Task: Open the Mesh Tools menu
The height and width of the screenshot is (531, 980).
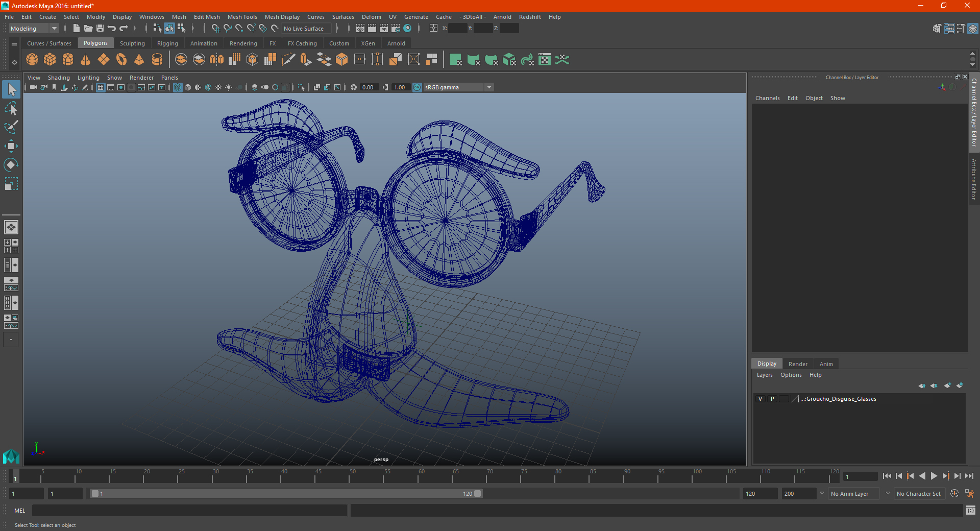Action: pos(242,17)
